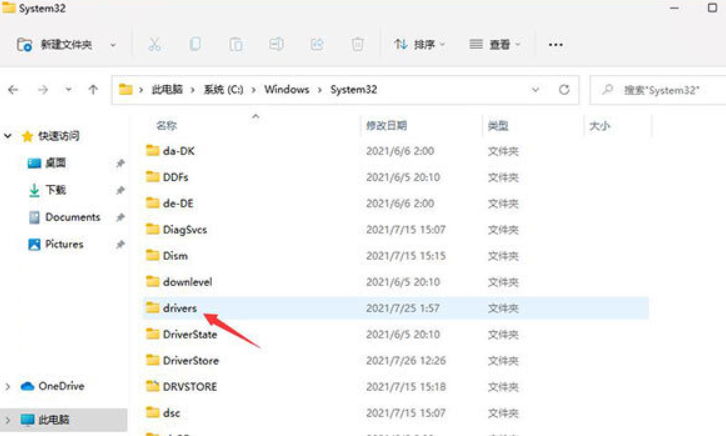The width and height of the screenshot is (726, 436).
Task: Click the Cut scissors icon
Action: [154, 44]
